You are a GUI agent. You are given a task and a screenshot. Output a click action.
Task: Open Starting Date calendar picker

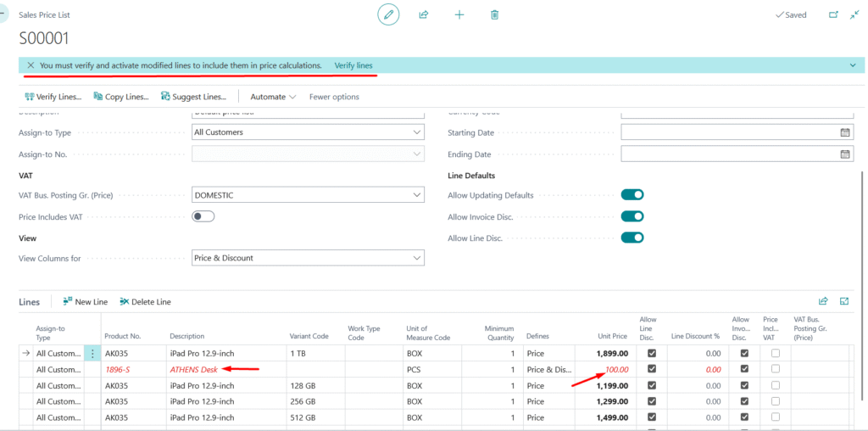844,132
